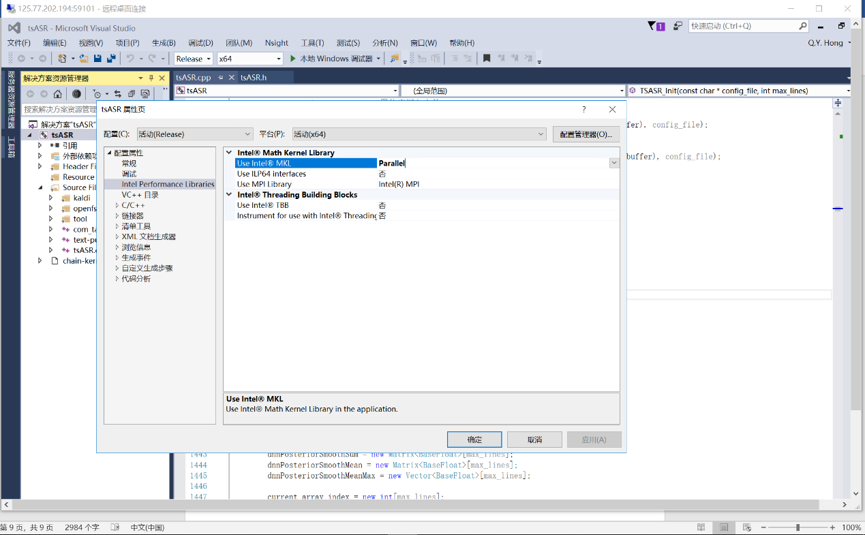Image resolution: width=865 pixels, height=535 pixels.
Task: Click the zoom out minus button in status bar
Action: [x=764, y=527]
